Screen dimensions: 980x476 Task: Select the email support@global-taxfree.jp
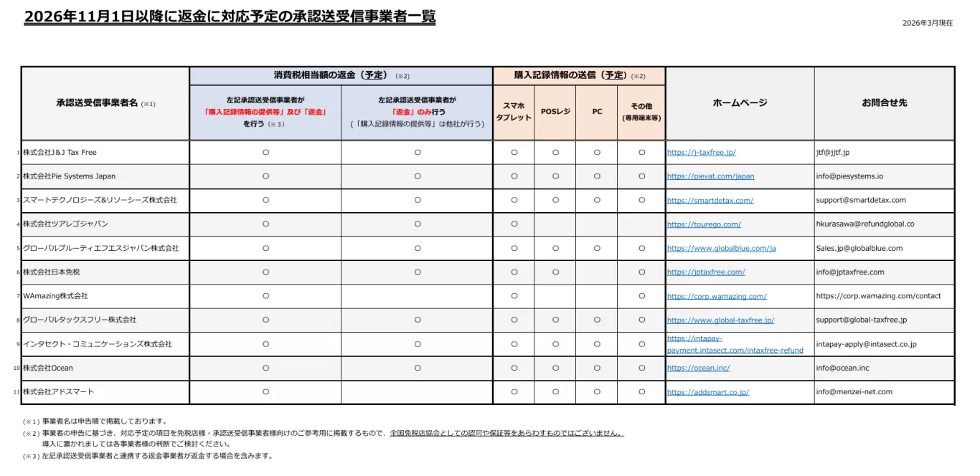point(862,320)
